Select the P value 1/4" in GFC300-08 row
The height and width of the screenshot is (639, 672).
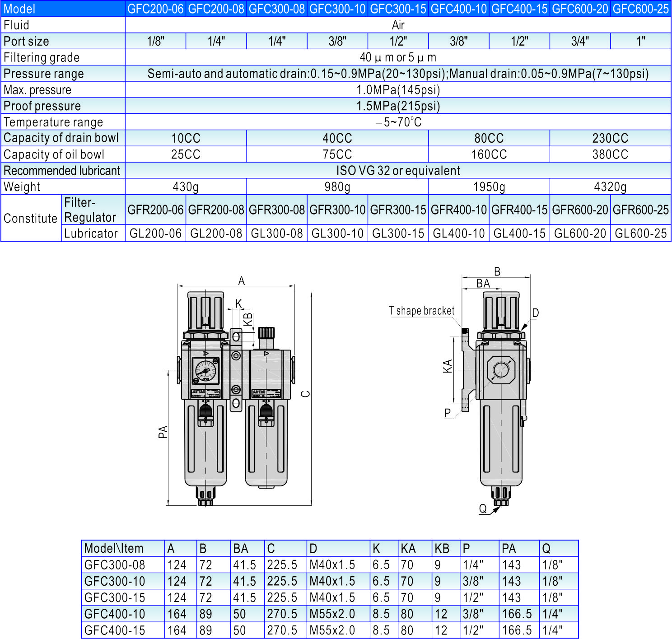click(473, 565)
